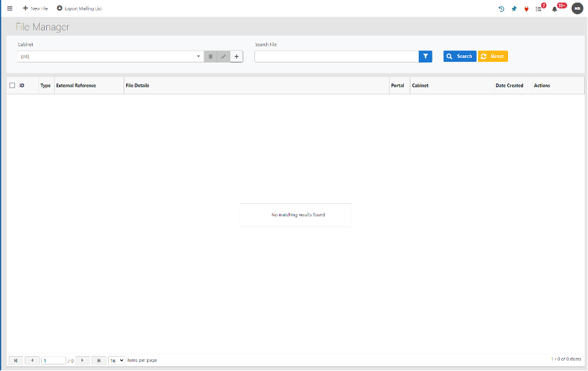
Task: Sort by External Reference column header
Action: (x=76, y=85)
